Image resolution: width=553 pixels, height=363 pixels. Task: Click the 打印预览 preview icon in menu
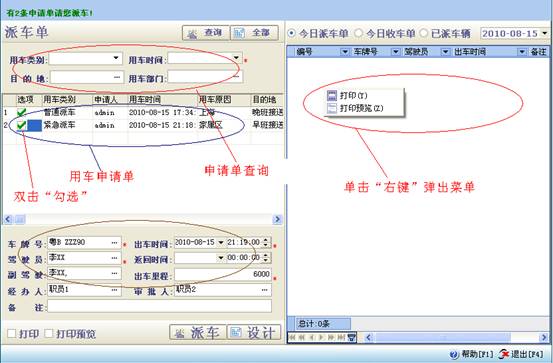332,108
